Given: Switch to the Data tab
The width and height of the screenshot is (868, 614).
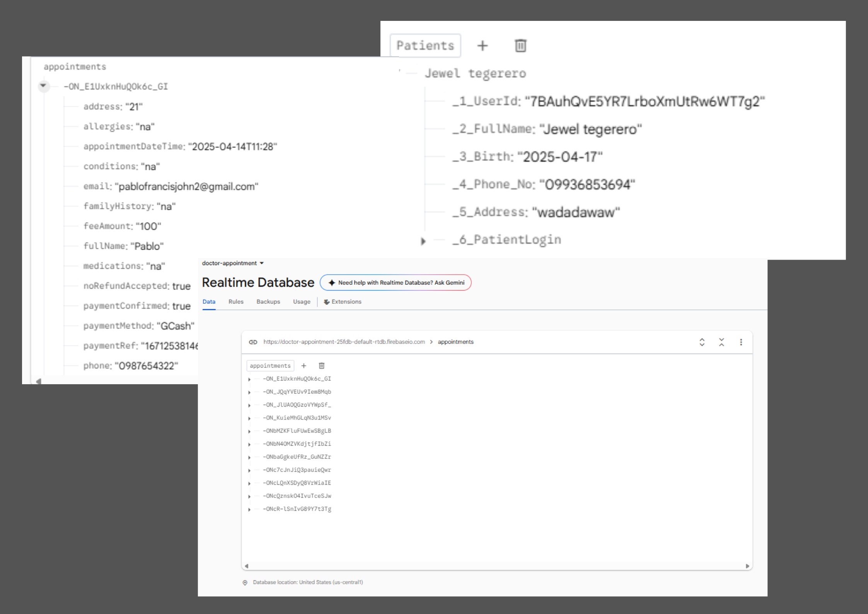Looking at the screenshot, I should point(209,302).
